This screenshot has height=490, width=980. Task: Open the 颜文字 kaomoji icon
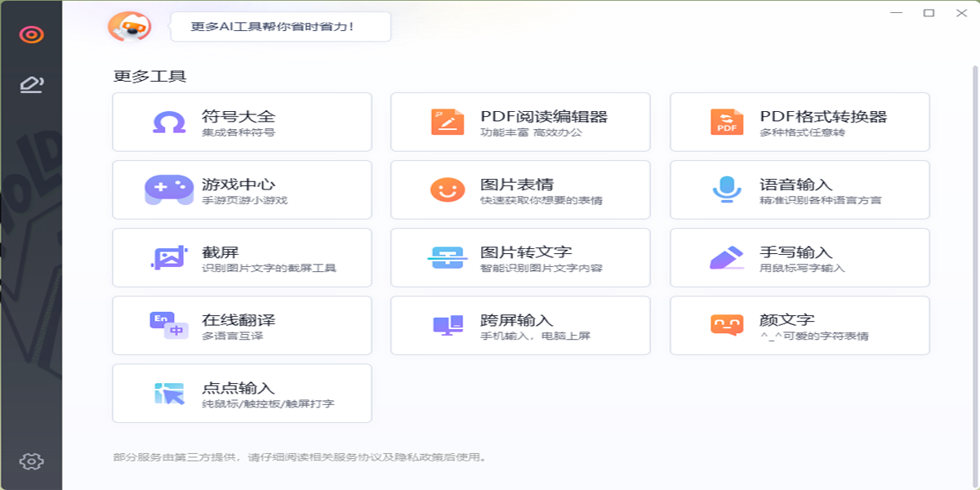[726, 324]
